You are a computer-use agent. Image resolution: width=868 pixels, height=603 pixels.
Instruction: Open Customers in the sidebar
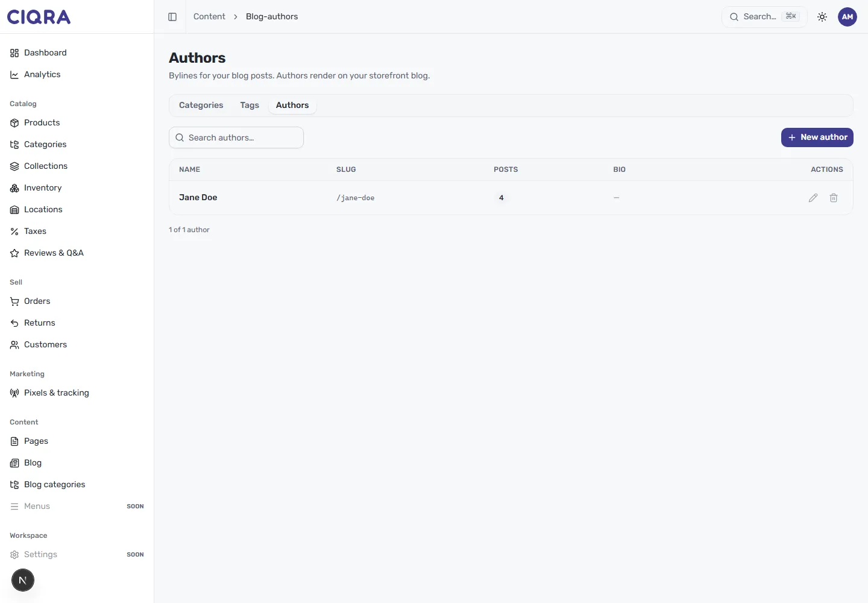(x=77, y=345)
